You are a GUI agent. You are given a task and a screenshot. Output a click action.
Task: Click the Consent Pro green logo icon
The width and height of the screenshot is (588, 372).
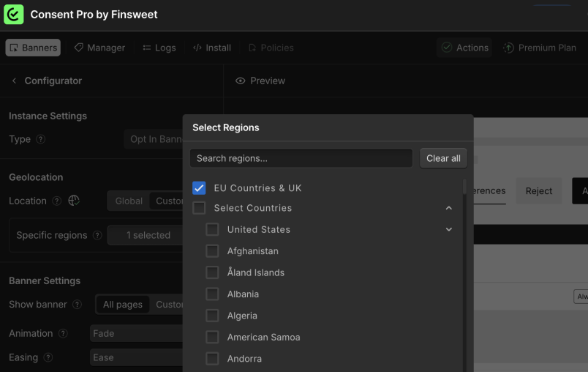point(13,14)
